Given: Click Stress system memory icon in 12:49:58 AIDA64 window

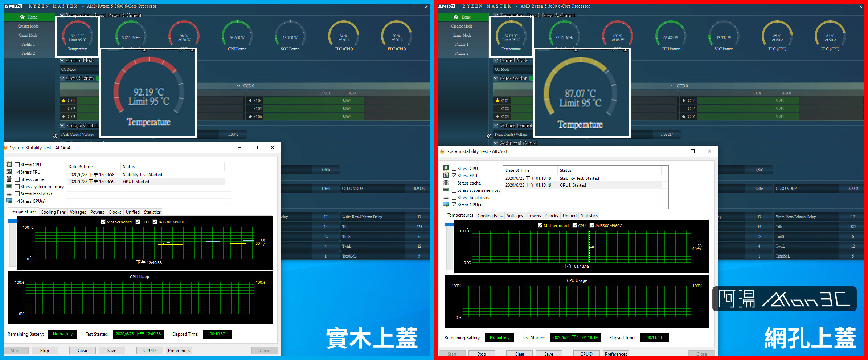Looking at the screenshot, I should coord(9,186).
